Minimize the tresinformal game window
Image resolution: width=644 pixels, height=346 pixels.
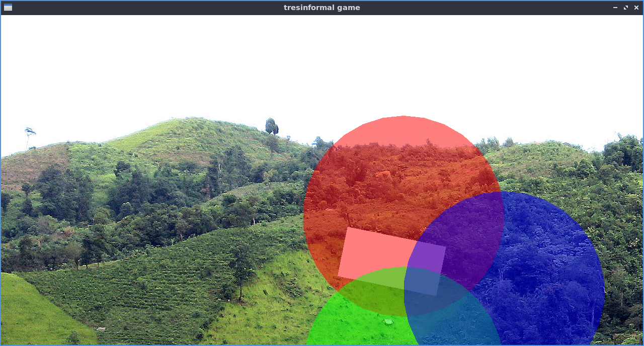click(615, 8)
